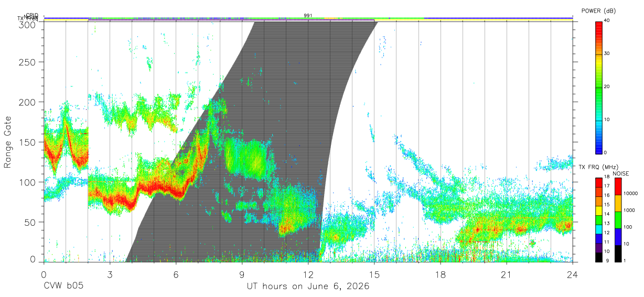Select the red 17–18 MHz TX FRQ swatch
The height and width of the screenshot is (297, 644).
click(x=598, y=182)
